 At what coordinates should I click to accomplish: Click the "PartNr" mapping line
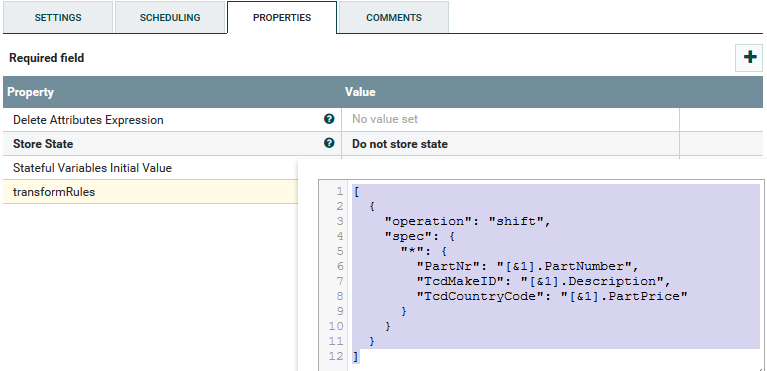(x=528, y=266)
